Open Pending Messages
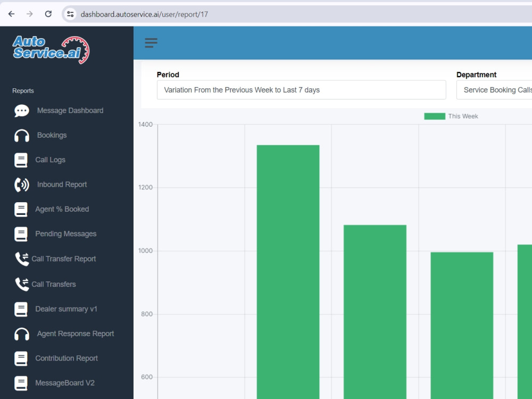 [66, 234]
